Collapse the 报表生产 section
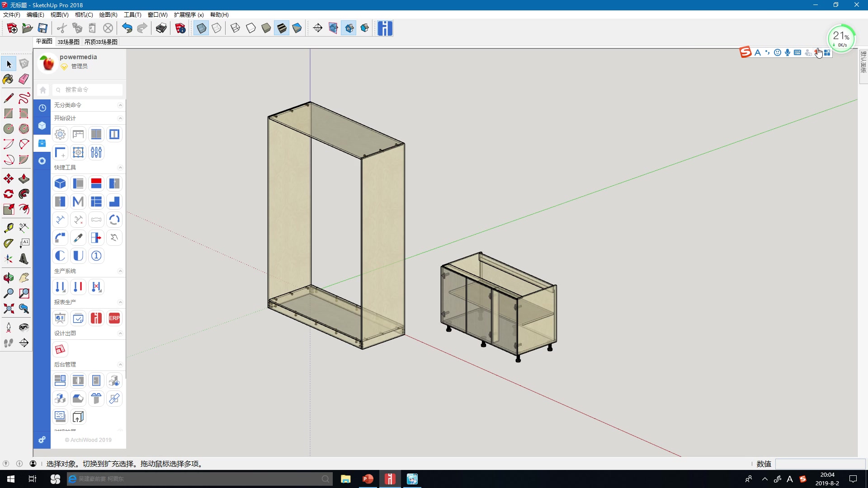The width and height of the screenshot is (868, 488). pyautogui.click(x=120, y=302)
